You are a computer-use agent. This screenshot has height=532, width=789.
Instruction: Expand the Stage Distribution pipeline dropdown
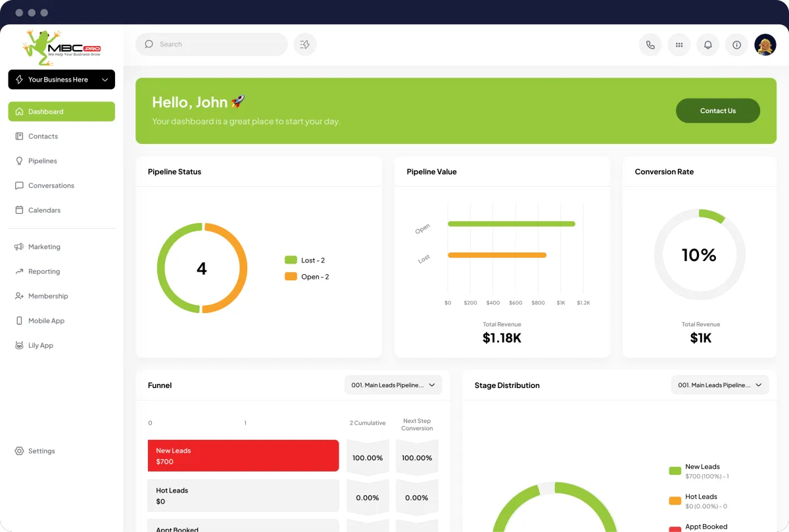click(x=720, y=385)
